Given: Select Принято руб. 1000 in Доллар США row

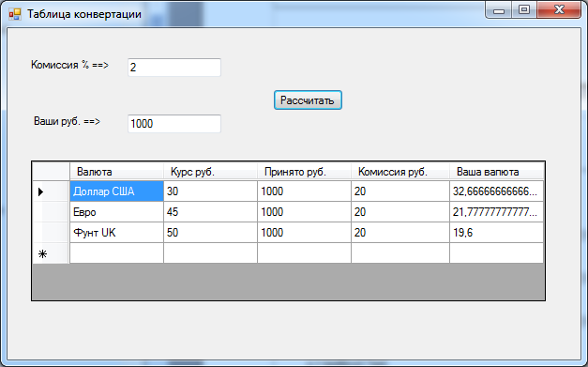Looking at the screenshot, I should [x=304, y=191].
